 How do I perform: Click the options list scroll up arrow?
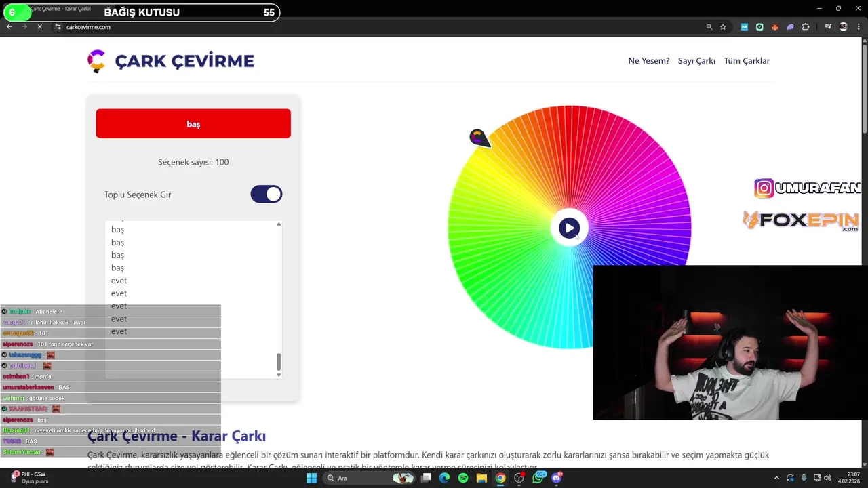pyautogui.click(x=279, y=224)
